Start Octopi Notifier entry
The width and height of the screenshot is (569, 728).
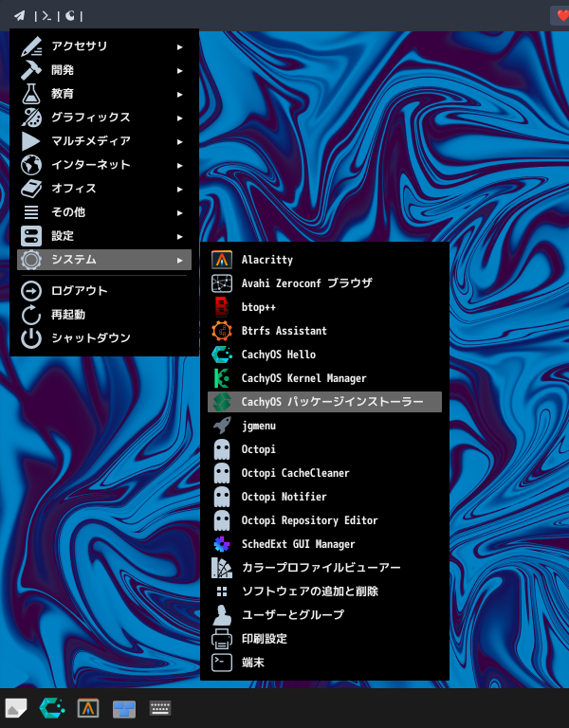coord(324,497)
